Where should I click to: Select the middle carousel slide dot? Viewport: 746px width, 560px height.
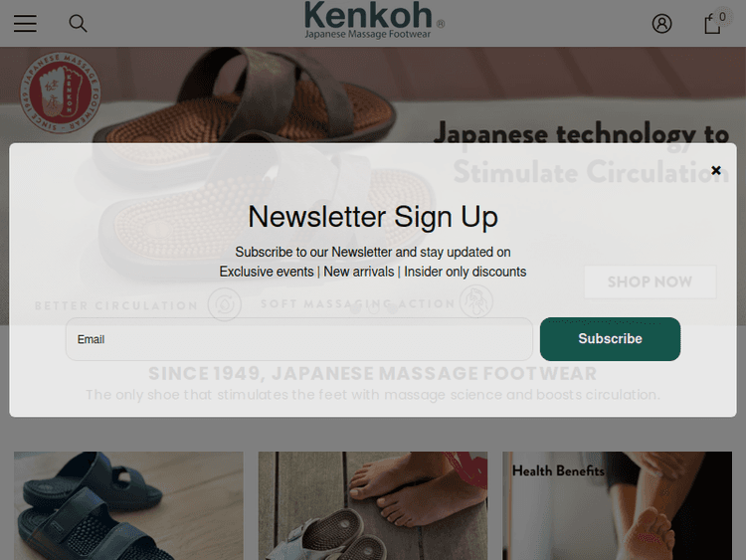click(373, 309)
